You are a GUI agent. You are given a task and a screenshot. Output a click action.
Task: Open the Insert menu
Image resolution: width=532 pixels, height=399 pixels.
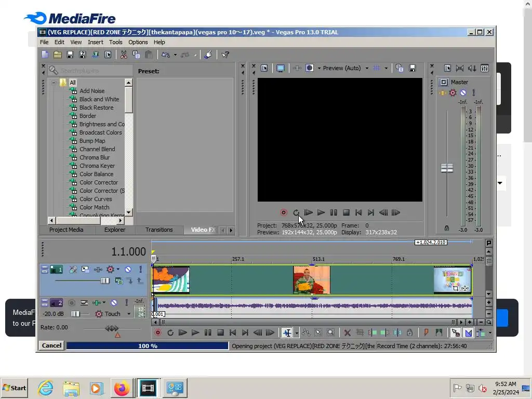96,42
